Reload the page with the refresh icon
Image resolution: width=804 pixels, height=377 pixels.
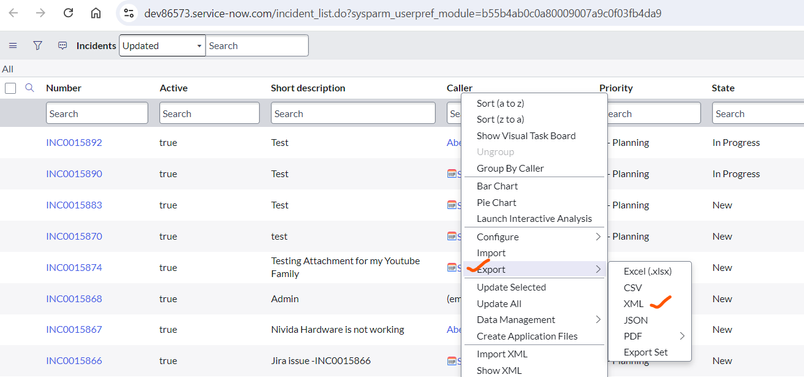68,13
